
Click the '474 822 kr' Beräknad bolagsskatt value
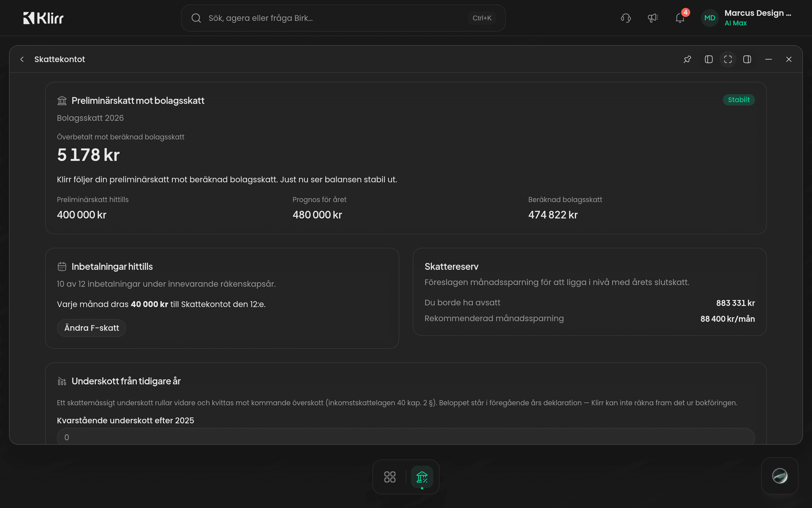pyautogui.click(x=553, y=215)
